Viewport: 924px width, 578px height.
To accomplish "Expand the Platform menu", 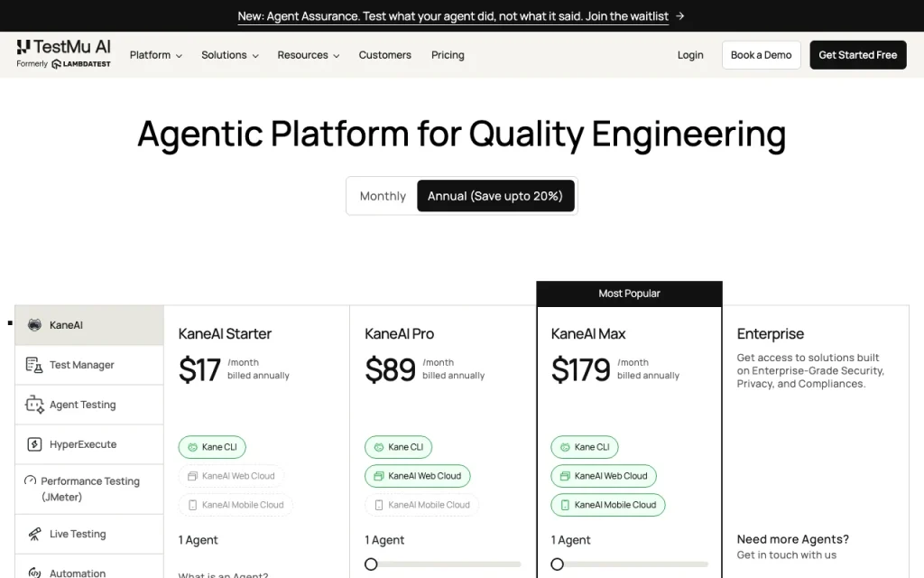I will tap(155, 55).
